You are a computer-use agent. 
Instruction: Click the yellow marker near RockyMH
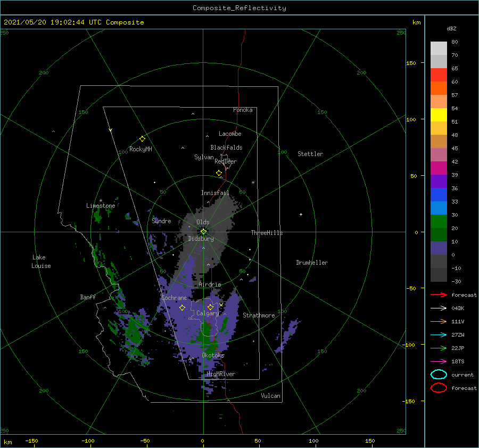[x=142, y=139]
